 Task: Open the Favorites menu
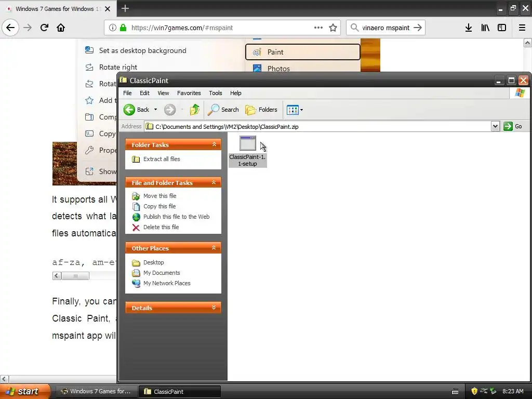click(x=189, y=93)
